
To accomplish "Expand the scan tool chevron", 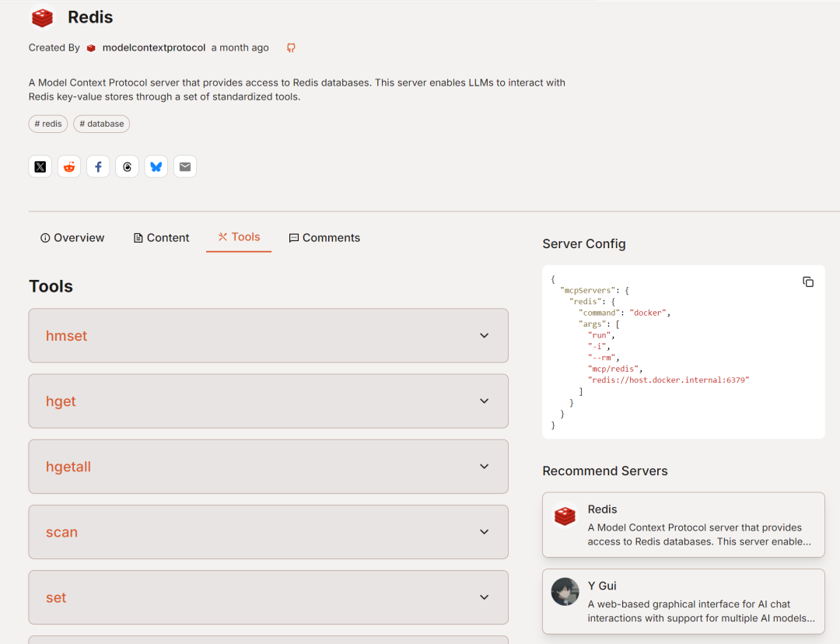I will pos(485,531).
